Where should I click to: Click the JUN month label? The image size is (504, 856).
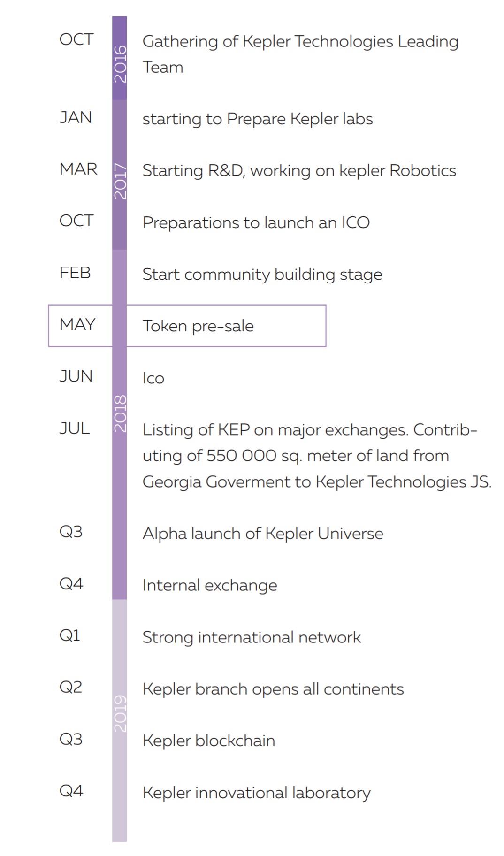(x=76, y=376)
